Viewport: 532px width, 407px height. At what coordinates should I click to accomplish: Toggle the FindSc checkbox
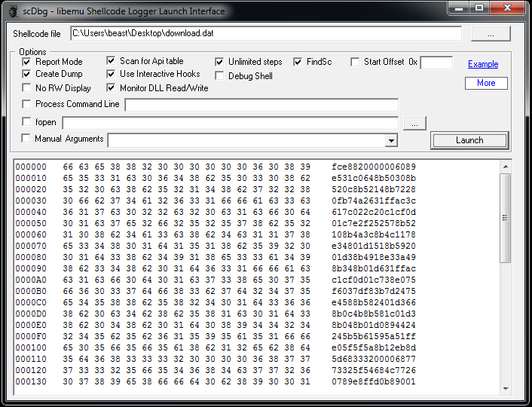[298, 62]
